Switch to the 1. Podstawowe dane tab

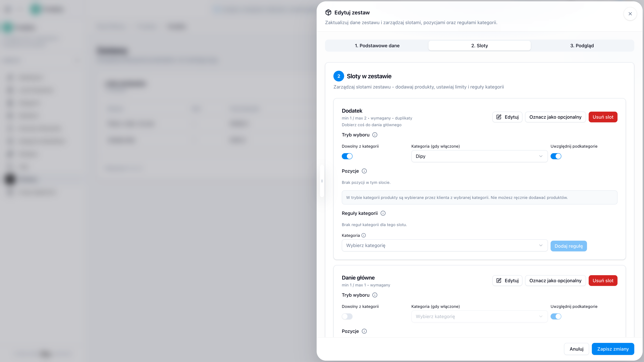377,46
